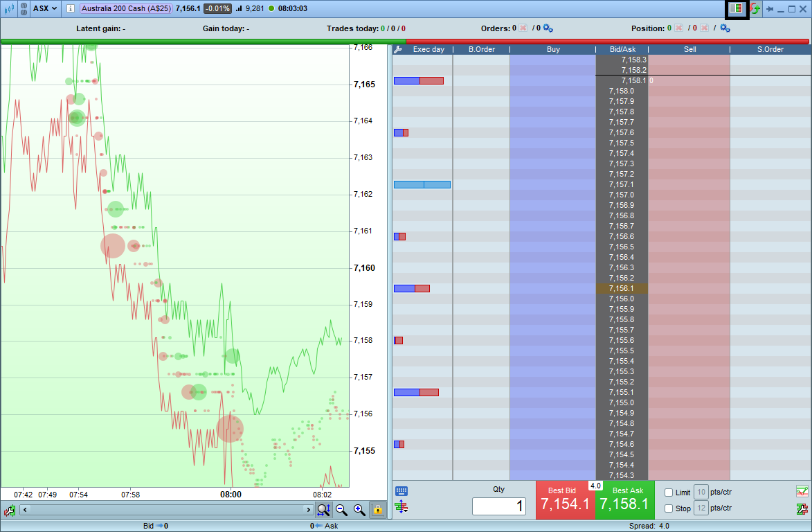Click the Latent gain label

pos(100,28)
